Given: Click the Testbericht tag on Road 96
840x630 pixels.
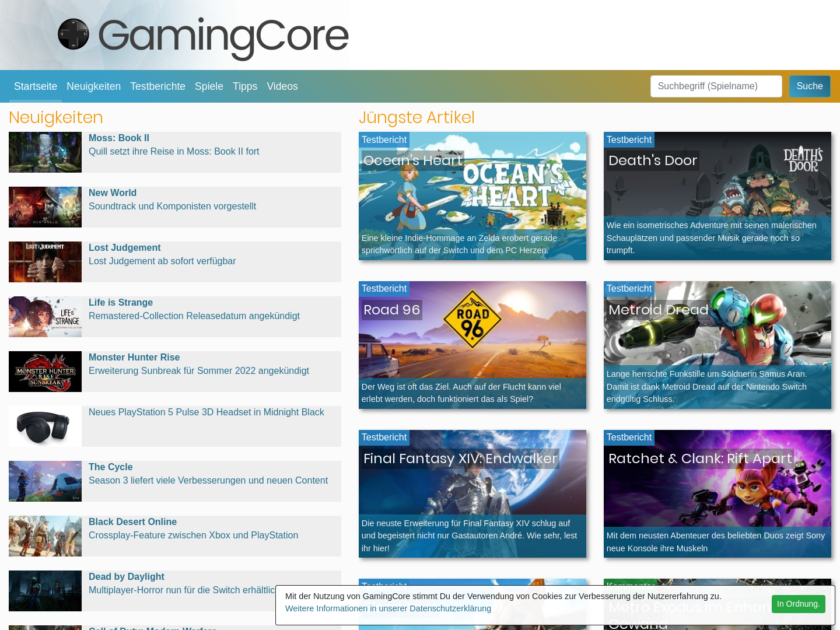Looking at the screenshot, I should point(384,289).
